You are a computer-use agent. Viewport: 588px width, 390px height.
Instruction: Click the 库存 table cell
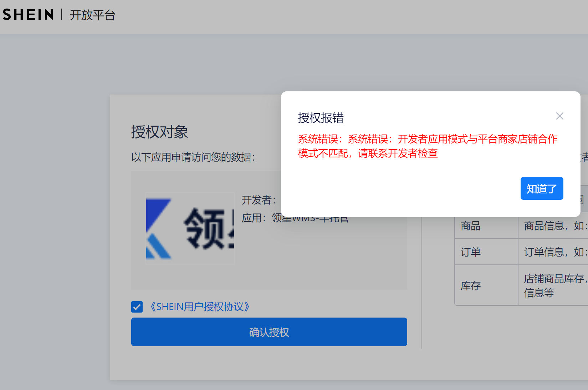click(x=486, y=285)
